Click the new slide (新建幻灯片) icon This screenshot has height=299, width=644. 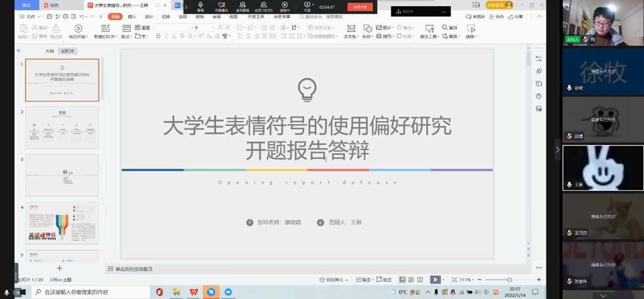[x=105, y=28]
